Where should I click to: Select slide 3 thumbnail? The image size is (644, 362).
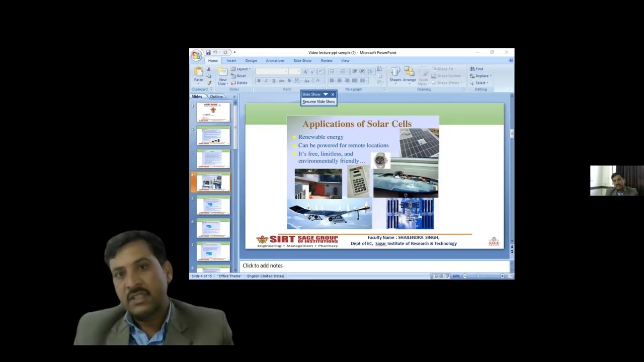213,158
